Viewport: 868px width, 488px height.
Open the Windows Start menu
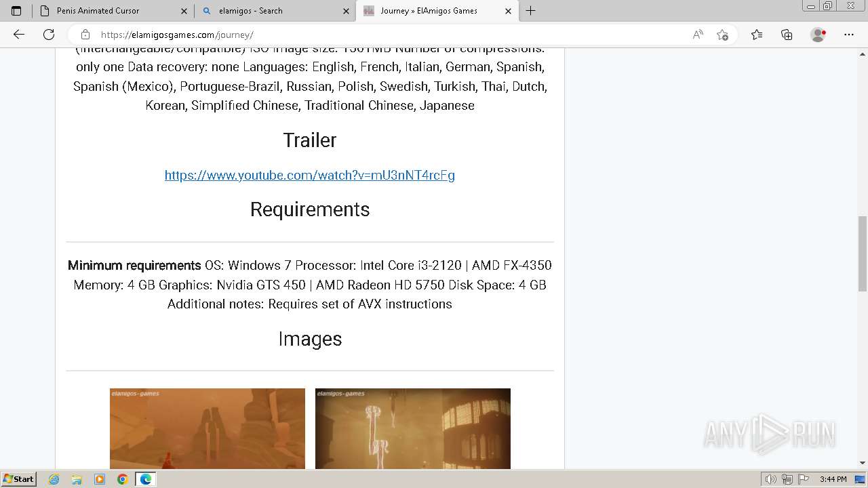pos(19,479)
